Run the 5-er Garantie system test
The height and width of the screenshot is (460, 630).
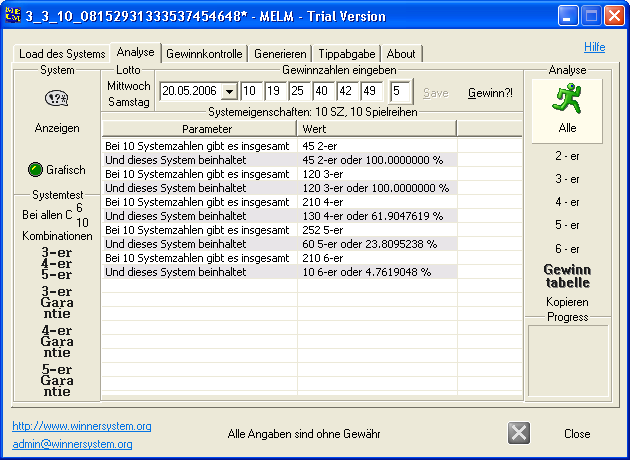[57, 380]
